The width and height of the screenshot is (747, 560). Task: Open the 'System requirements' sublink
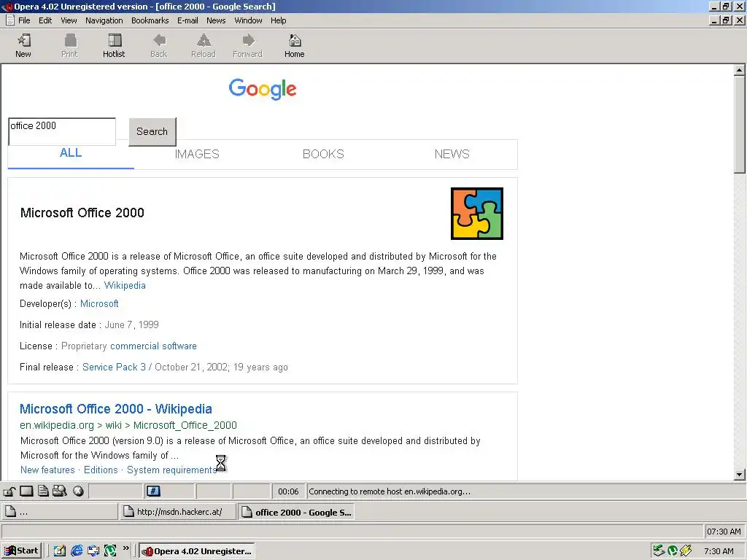click(x=171, y=470)
